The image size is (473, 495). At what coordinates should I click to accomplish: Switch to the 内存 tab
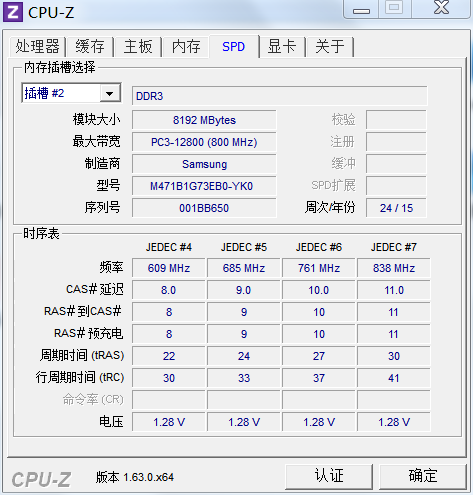186,46
